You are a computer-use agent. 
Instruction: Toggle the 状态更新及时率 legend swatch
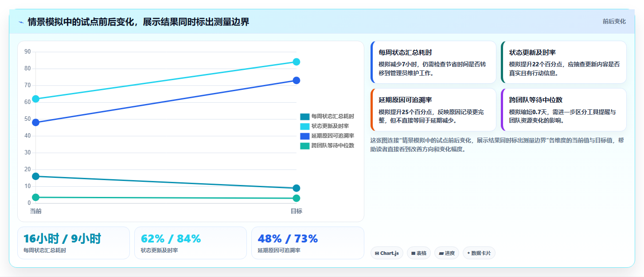tap(304, 126)
